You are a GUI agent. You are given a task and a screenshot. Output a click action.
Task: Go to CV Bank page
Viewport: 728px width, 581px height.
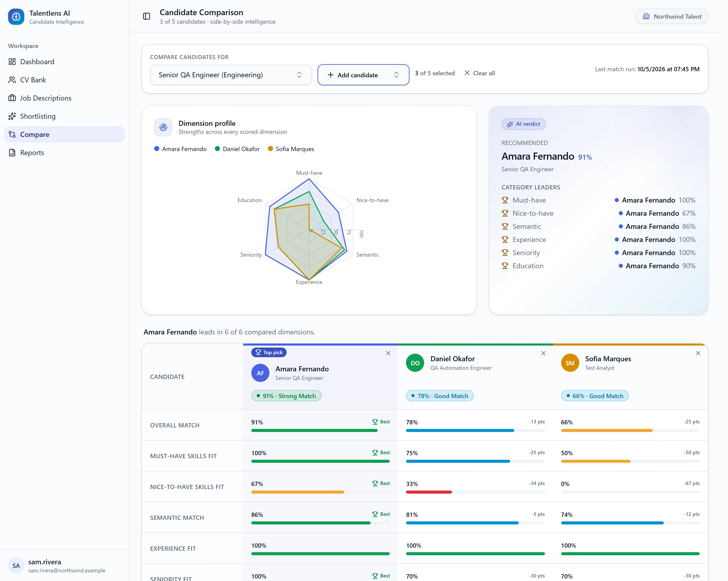pos(64,80)
